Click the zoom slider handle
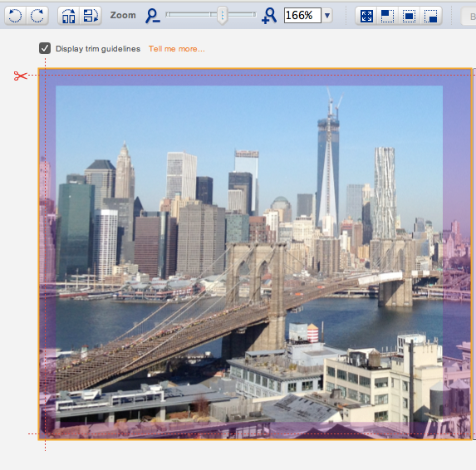 [223, 15]
